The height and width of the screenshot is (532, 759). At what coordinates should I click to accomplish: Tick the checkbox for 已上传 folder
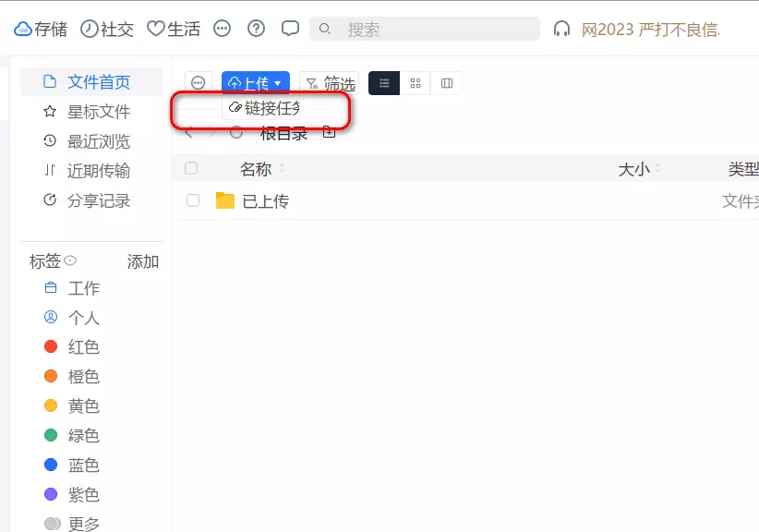[193, 200]
